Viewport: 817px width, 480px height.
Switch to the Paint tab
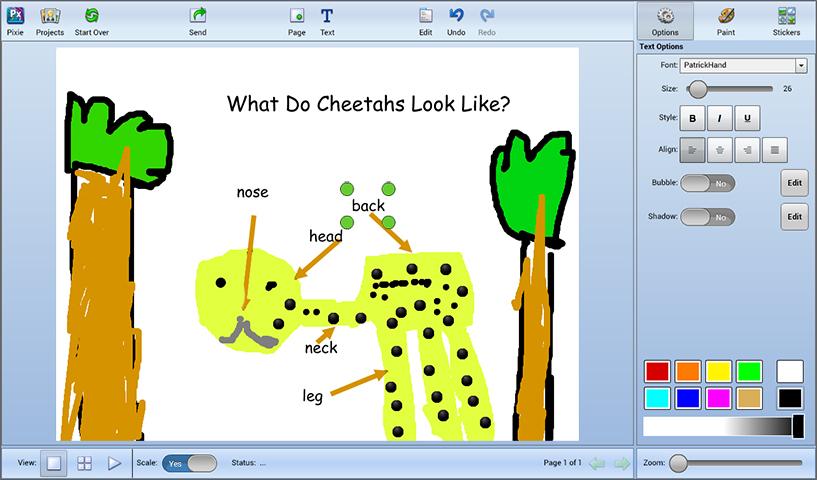726,21
